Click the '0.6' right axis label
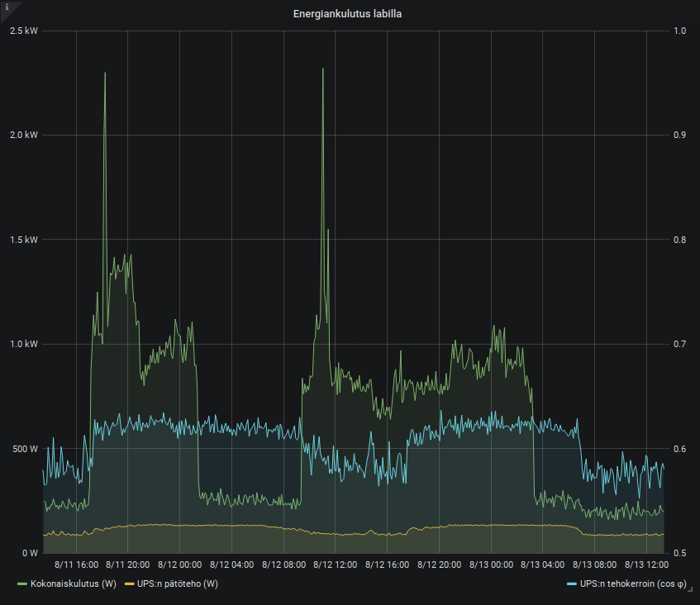The height and width of the screenshot is (605, 700). click(x=679, y=449)
